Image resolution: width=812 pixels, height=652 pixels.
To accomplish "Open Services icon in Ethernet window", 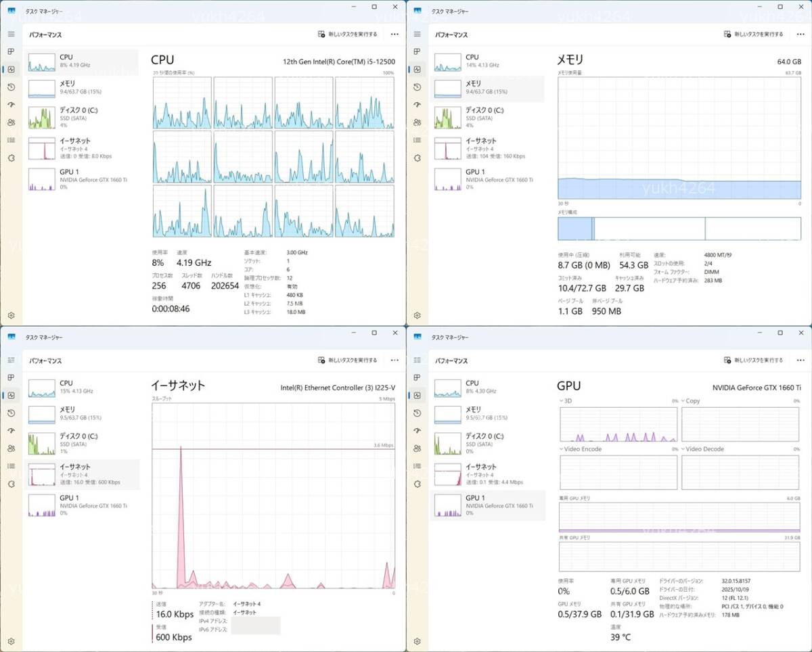I will (x=11, y=484).
